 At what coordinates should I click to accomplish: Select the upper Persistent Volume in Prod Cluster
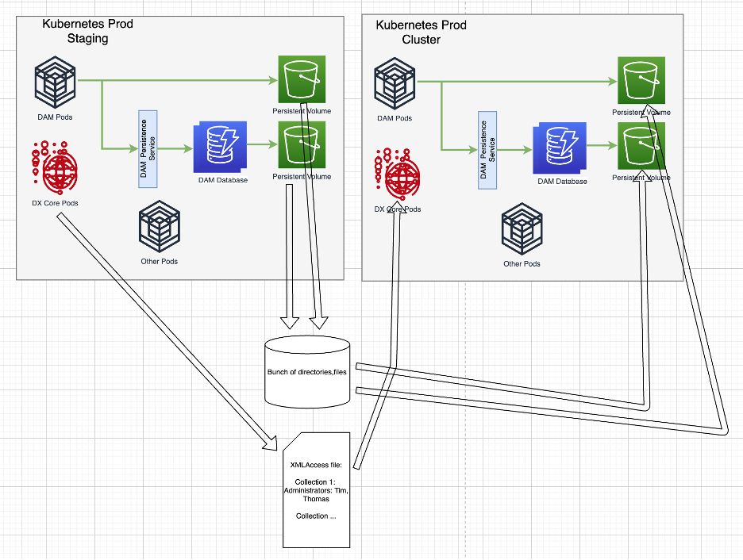coord(641,79)
